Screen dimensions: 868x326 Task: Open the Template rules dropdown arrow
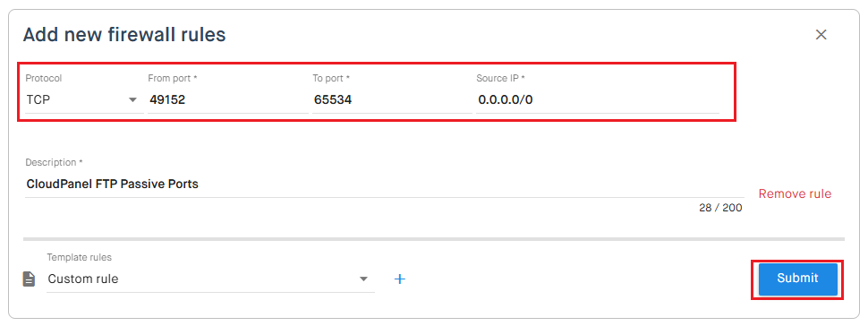(x=363, y=279)
